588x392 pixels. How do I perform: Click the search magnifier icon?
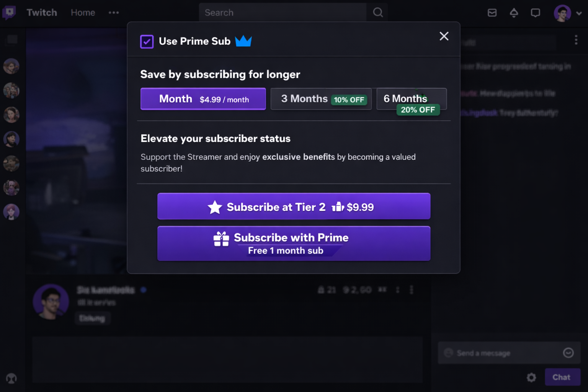click(377, 12)
